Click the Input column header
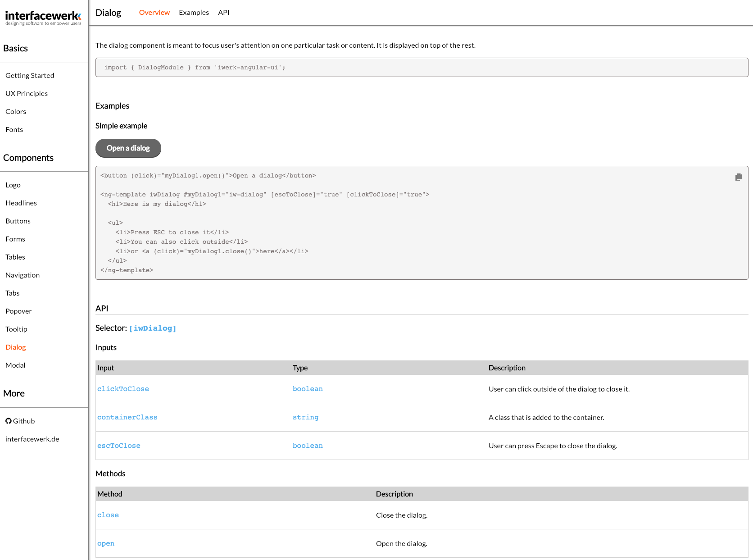 click(x=106, y=368)
